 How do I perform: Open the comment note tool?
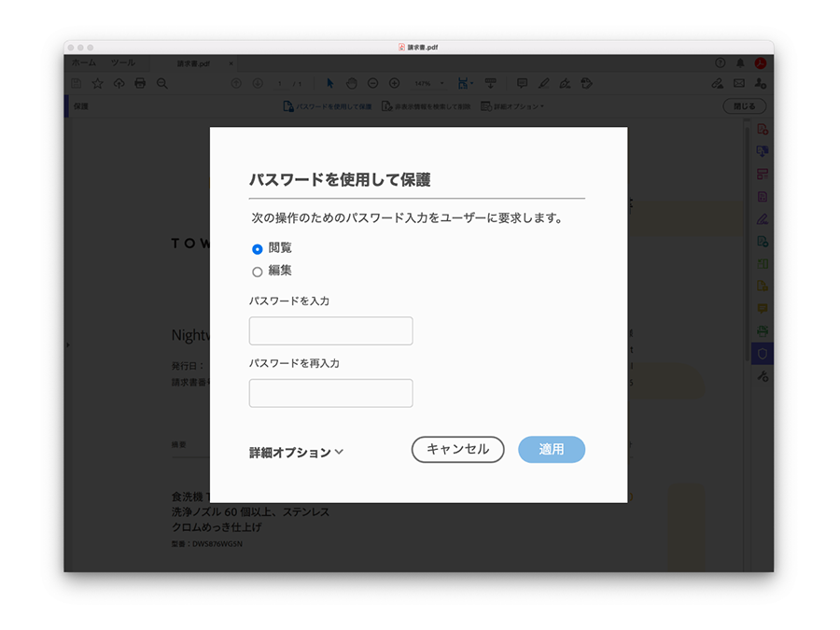click(522, 83)
